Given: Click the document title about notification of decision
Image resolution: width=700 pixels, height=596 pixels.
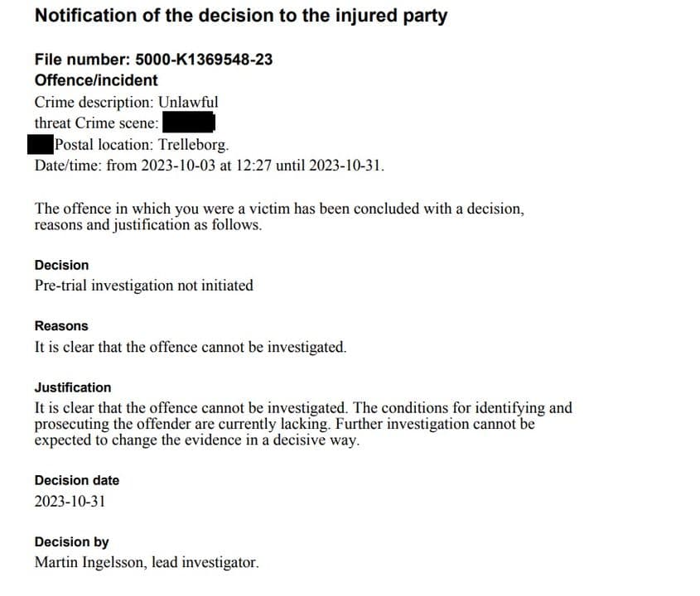Looking at the screenshot, I should point(240,16).
